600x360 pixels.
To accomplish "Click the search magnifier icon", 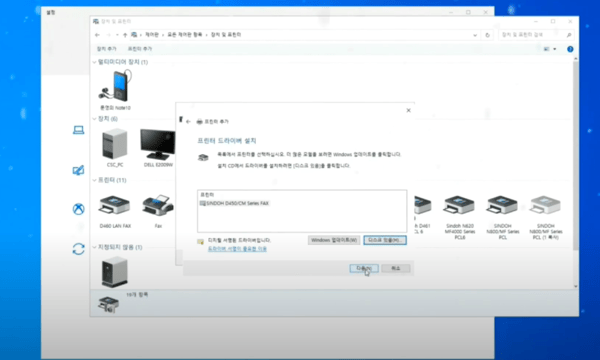I will coord(569,35).
